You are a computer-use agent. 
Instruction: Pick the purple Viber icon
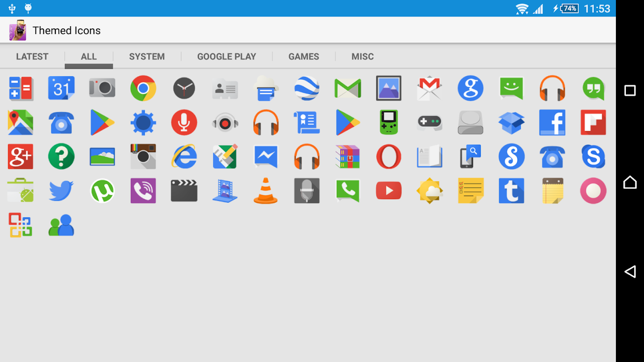[143, 191]
